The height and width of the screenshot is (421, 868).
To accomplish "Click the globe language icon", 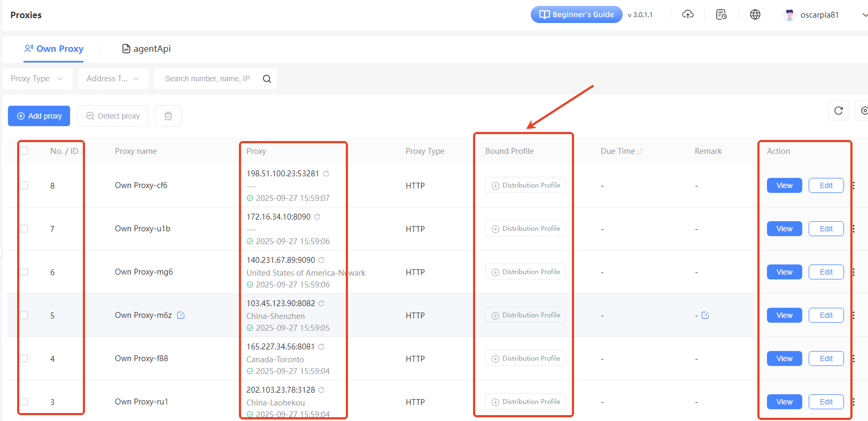I will point(755,14).
